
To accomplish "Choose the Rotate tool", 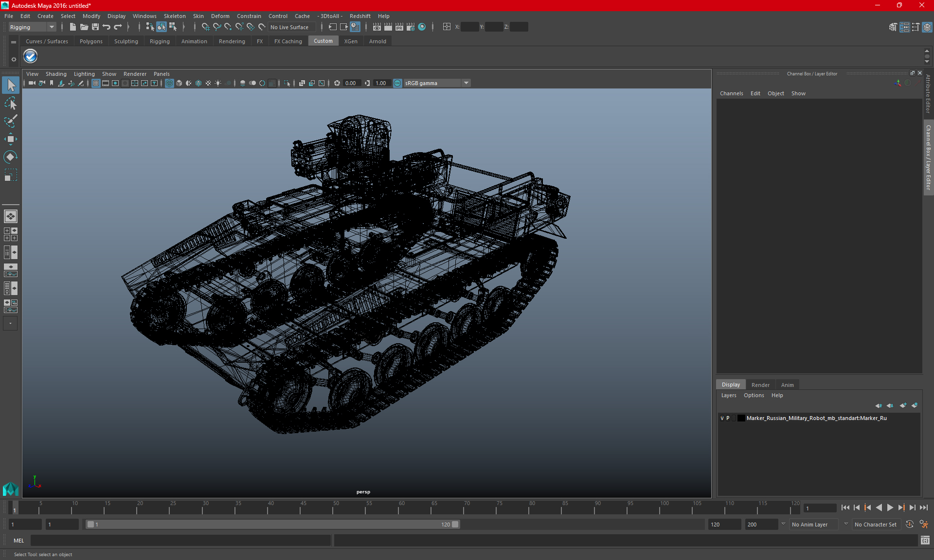I will click(x=10, y=157).
